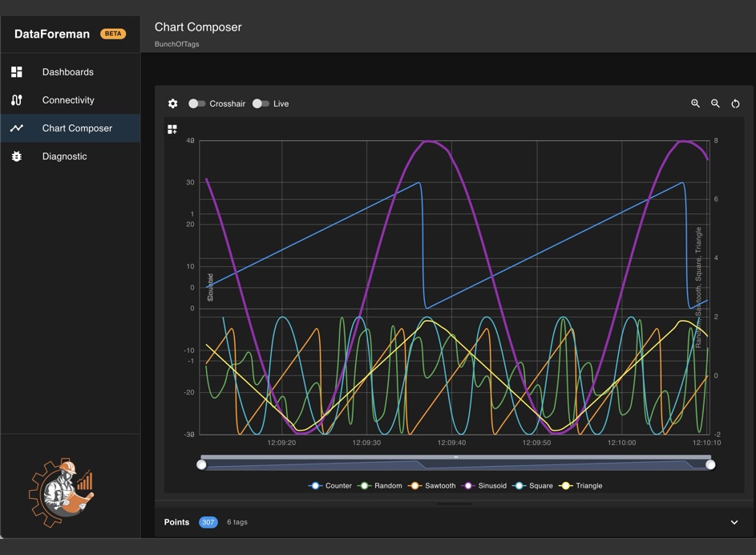This screenshot has height=555, width=756.
Task: Click the left handle of time range slider
Action: pos(202,464)
